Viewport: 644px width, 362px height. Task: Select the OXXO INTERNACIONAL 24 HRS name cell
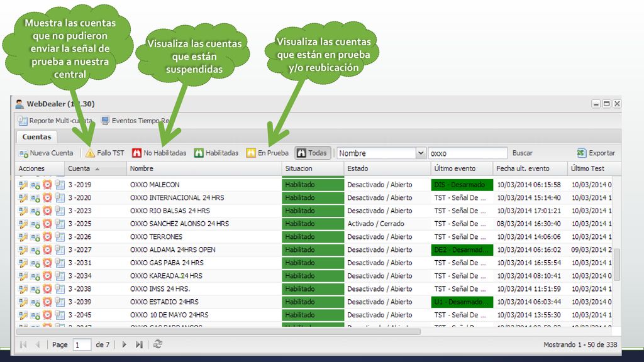(x=204, y=198)
